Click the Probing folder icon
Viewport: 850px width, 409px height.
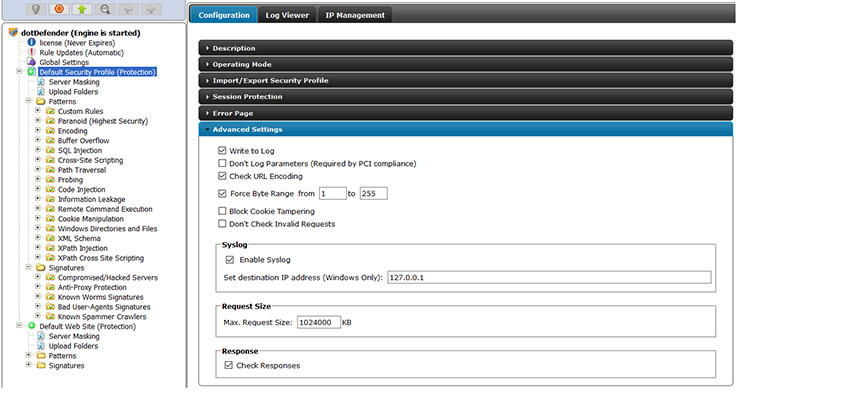[50, 180]
